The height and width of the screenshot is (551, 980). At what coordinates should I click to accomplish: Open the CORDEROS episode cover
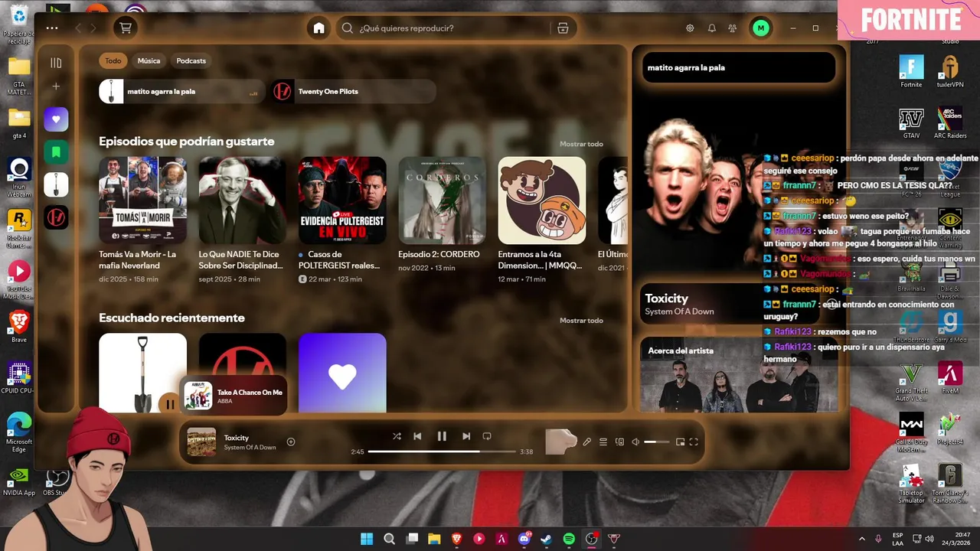coord(442,201)
